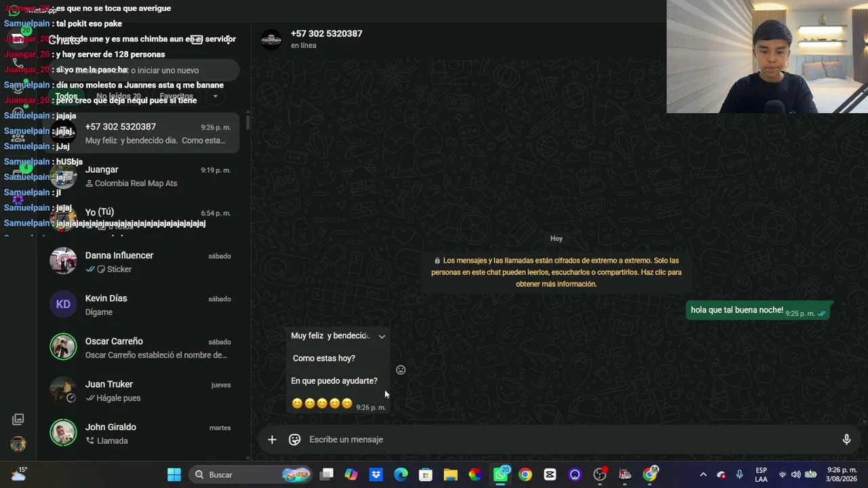This screenshot has height=488, width=868.
Task: Select the No leídos chat filter
Action: [119, 96]
